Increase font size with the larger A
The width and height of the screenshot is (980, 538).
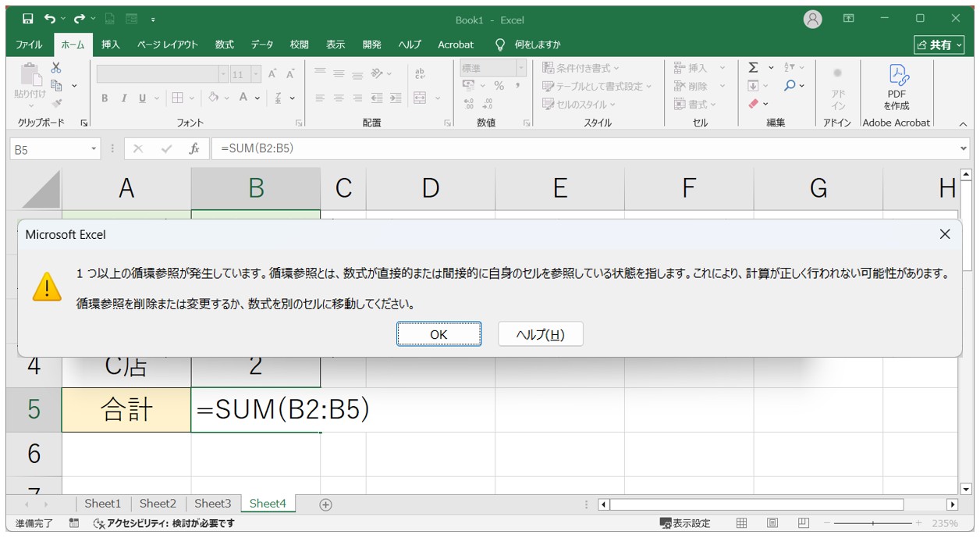pyautogui.click(x=272, y=74)
